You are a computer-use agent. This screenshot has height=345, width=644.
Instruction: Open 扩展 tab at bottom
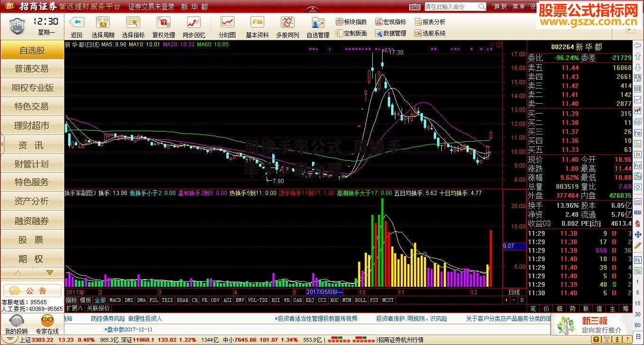(x=73, y=308)
